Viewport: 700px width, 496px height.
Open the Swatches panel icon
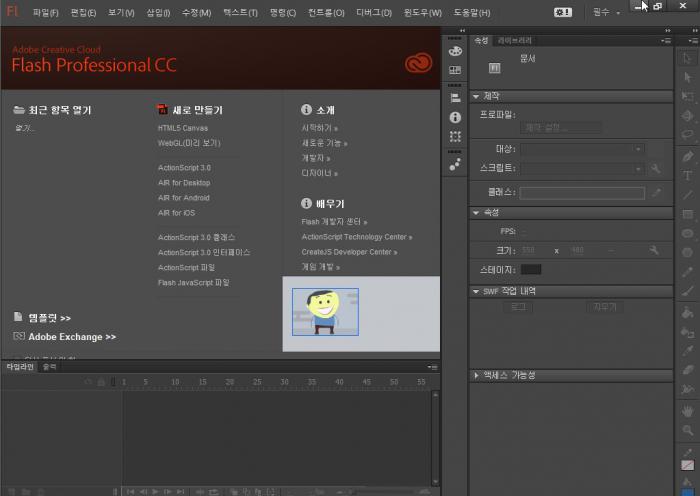455,70
